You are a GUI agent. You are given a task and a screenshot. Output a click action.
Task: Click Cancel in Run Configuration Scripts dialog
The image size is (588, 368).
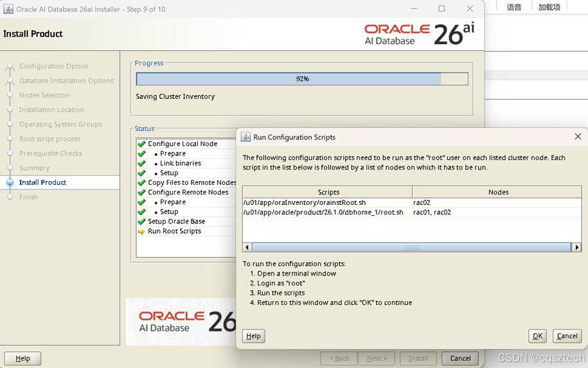tap(567, 336)
